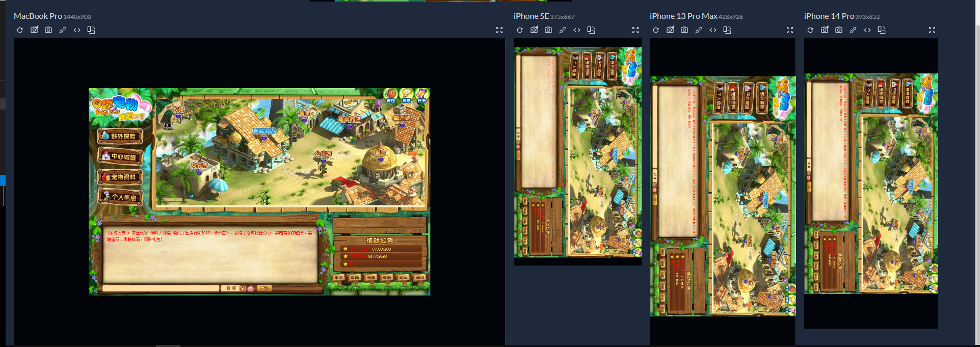Toggle event mirroring for MacBook Pro
This screenshot has height=347, width=980.
pos(63,30)
